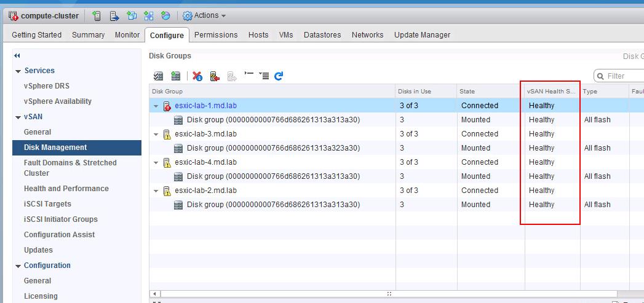Viewport: 644px width, 303px height.
Task: Switch to the Datastores tab
Action: click(x=322, y=35)
